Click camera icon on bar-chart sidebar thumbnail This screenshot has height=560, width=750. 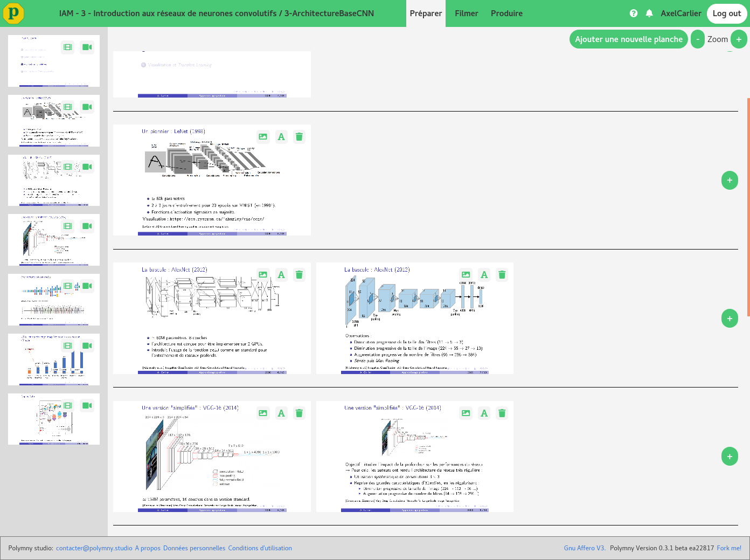coord(87,346)
